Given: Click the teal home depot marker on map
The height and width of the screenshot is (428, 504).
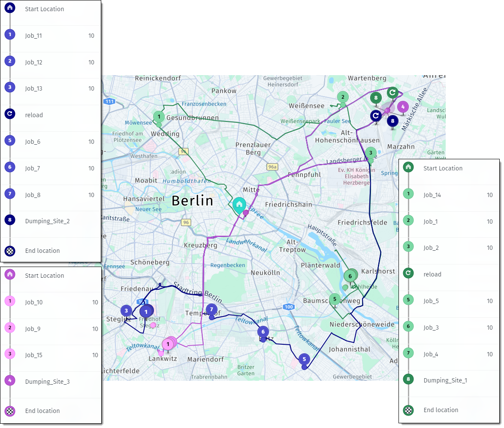Looking at the screenshot, I should pos(239,205).
